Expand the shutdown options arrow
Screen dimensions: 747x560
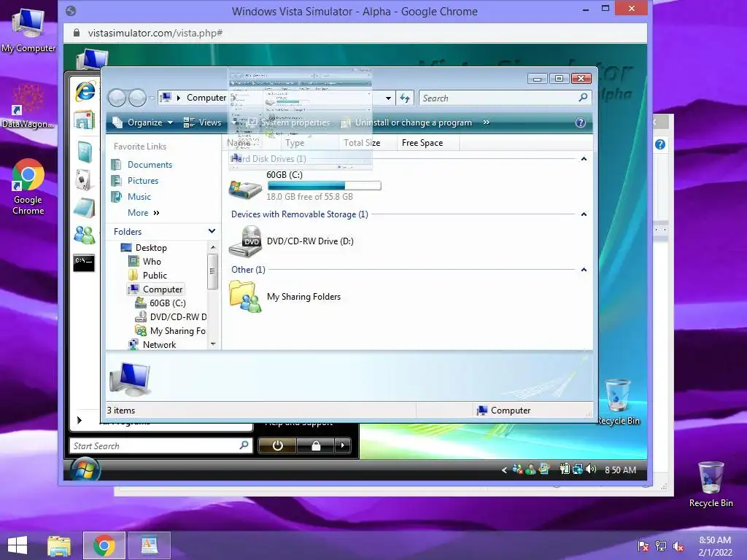pyautogui.click(x=343, y=446)
